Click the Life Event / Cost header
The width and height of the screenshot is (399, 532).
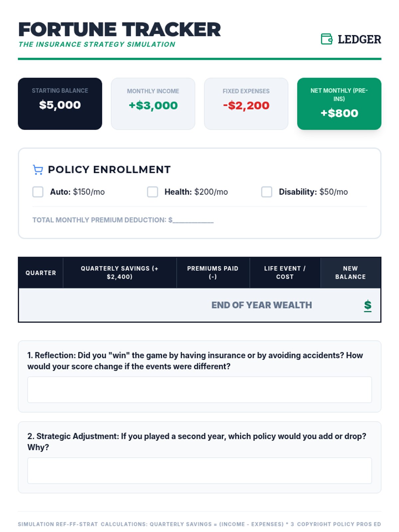(285, 273)
